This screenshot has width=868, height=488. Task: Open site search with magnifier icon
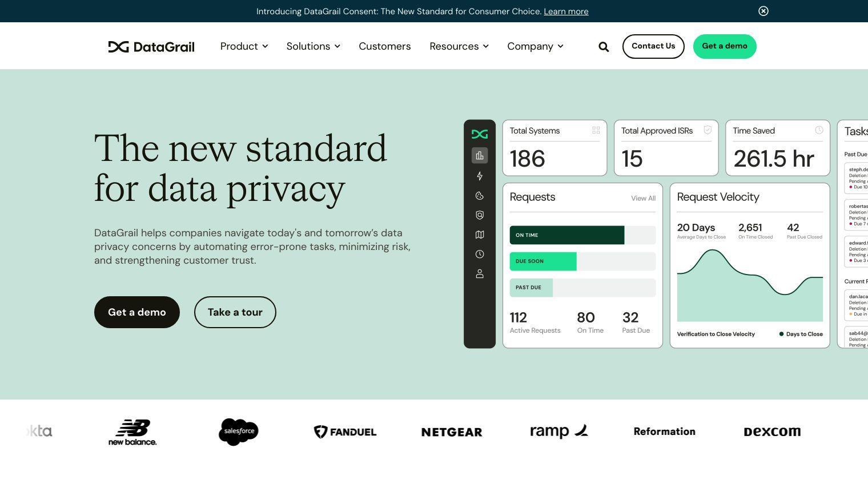[x=604, y=47]
